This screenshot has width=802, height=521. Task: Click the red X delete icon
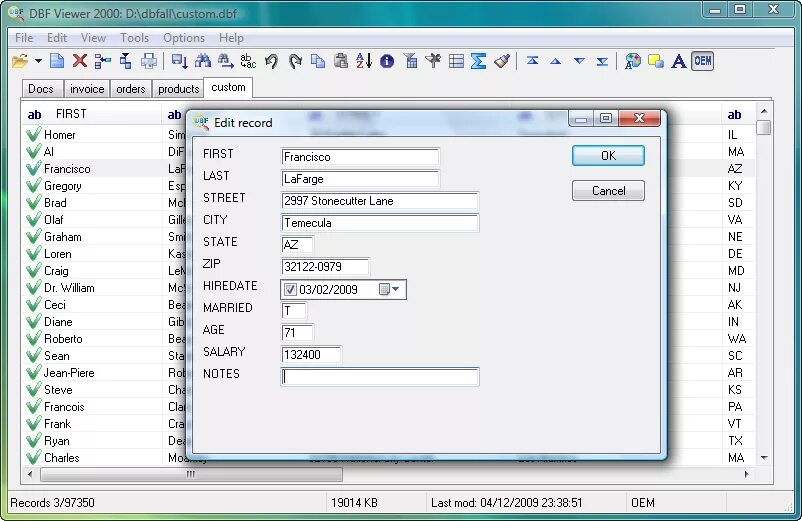(80, 61)
